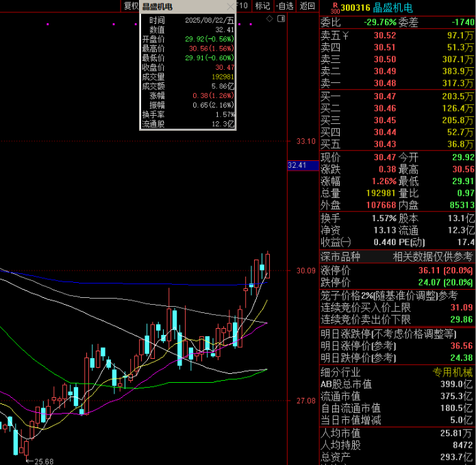Toggle the side panel layout icon

pyautogui.click(x=281, y=18)
